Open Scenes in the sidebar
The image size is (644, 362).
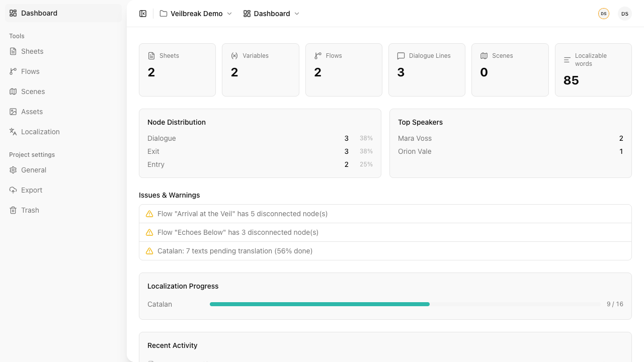pos(63,92)
